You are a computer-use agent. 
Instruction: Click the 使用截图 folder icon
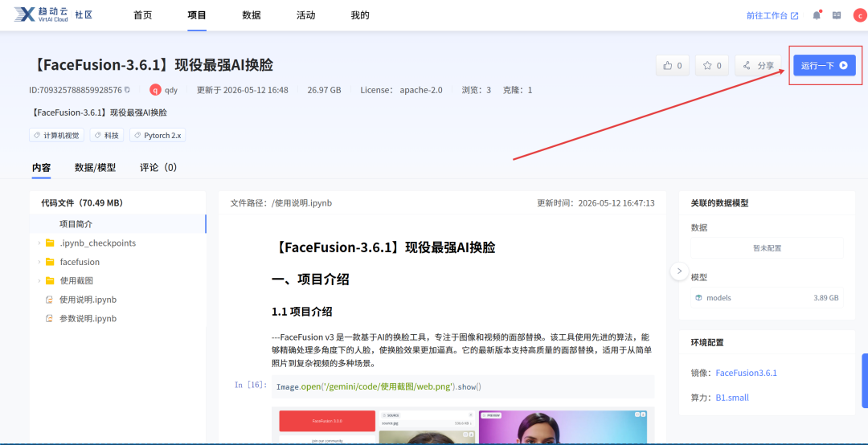click(x=50, y=280)
